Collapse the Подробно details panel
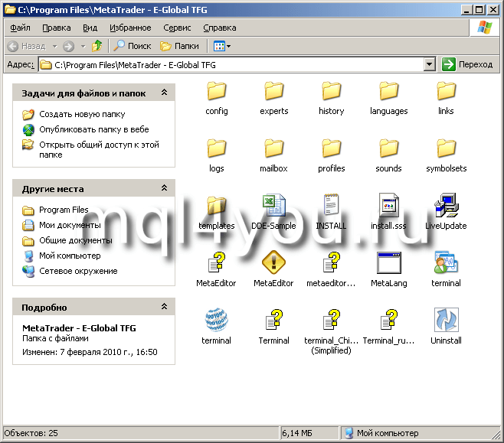Screen dimensions: 504x443 pyautogui.click(x=164, y=307)
